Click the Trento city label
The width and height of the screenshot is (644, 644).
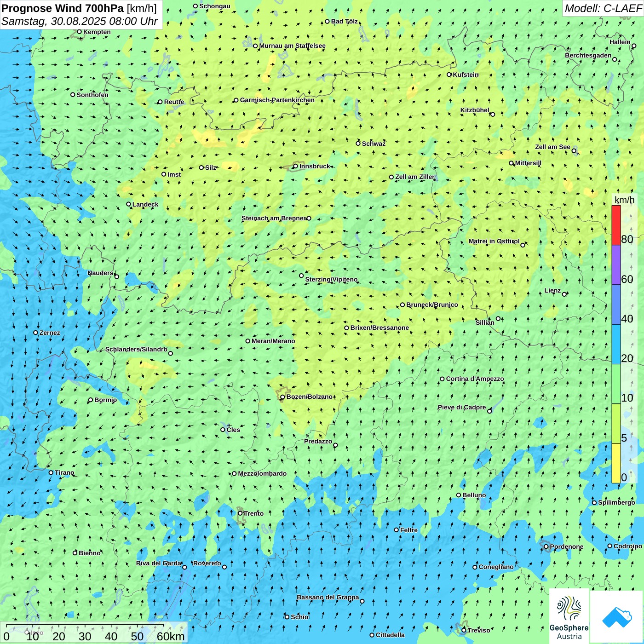[253, 513]
